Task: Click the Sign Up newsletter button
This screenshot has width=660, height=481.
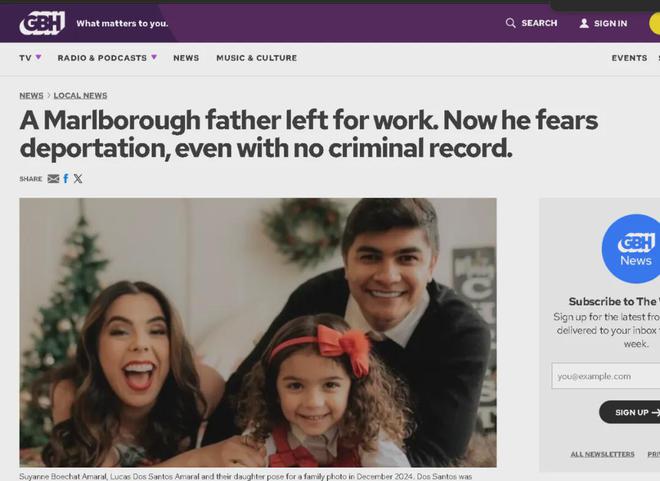Action: (630, 412)
